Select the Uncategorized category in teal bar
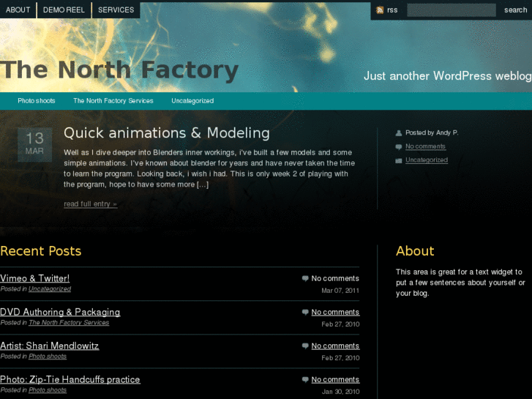The width and height of the screenshot is (532, 399). click(x=192, y=101)
